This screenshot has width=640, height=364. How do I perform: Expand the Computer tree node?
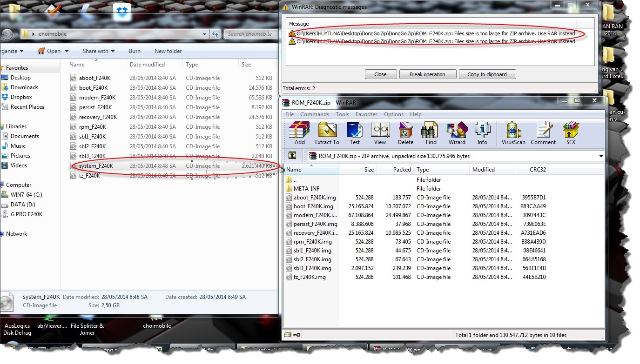point(2,185)
